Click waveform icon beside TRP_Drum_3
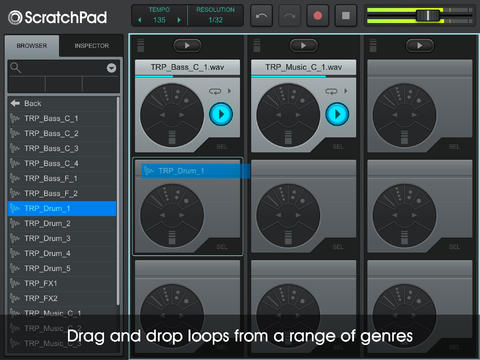 click(x=15, y=238)
